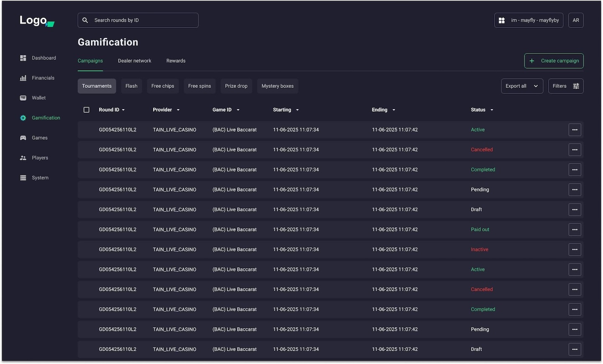Click the Create campaign button
This screenshot has width=603, height=364.
click(554, 61)
